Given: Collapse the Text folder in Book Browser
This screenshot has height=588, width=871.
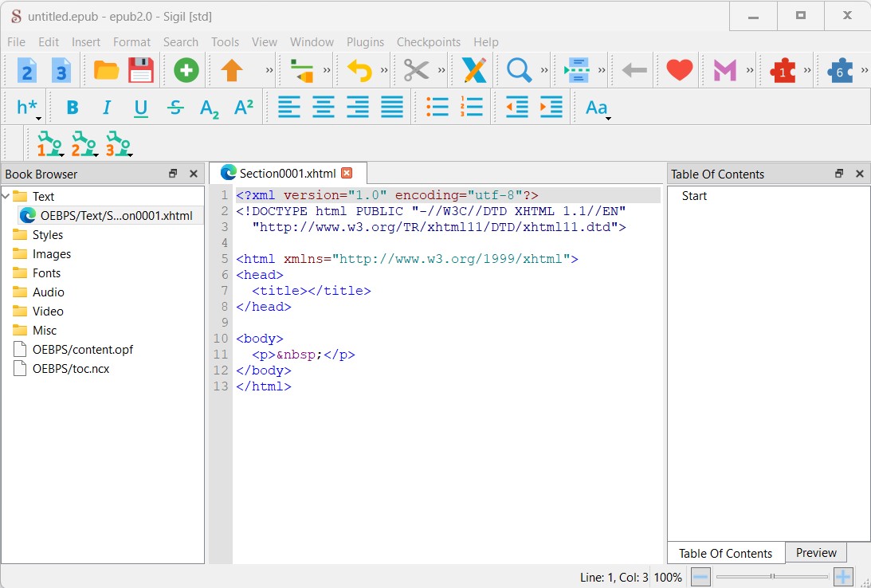Looking at the screenshot, I should [x=6, y=196].
